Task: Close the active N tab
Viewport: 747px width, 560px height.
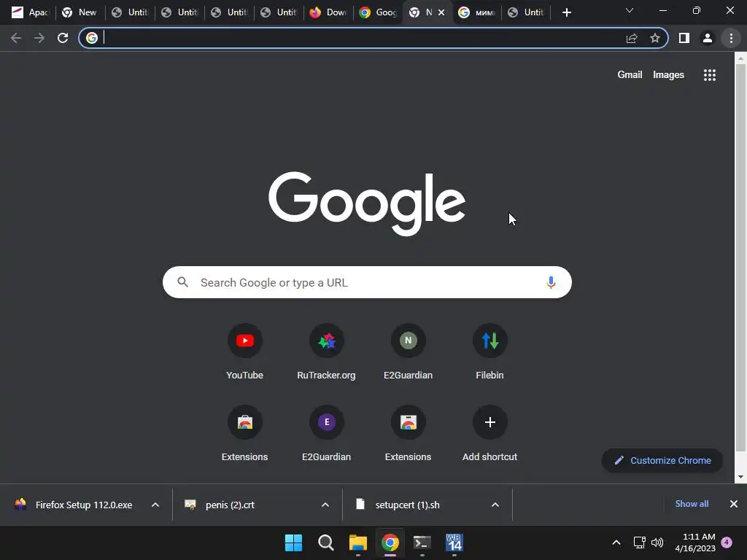Action: pyautogui.click(x=441, y=12)
